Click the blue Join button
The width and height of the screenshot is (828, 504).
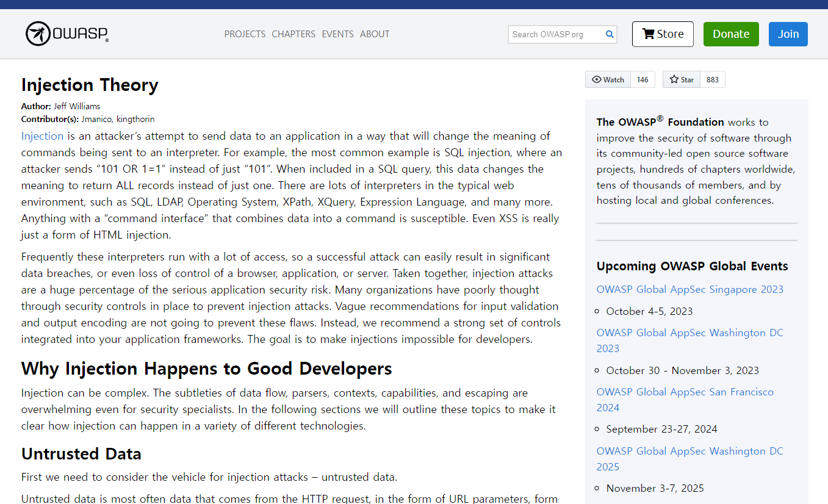788,34
